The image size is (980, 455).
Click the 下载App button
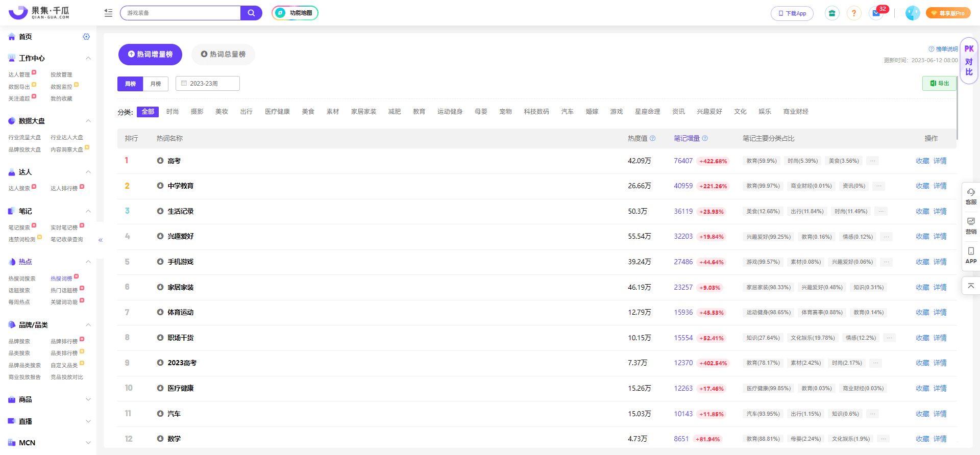click(792, 13)
